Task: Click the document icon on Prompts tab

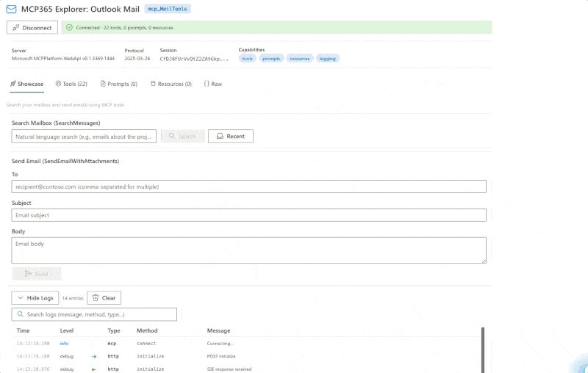Action: (103, 84)
